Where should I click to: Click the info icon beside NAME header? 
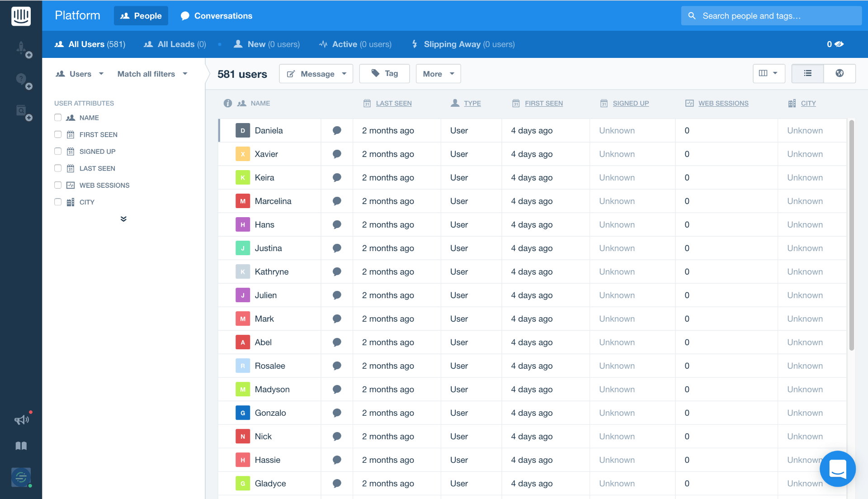tap(228, 103)
